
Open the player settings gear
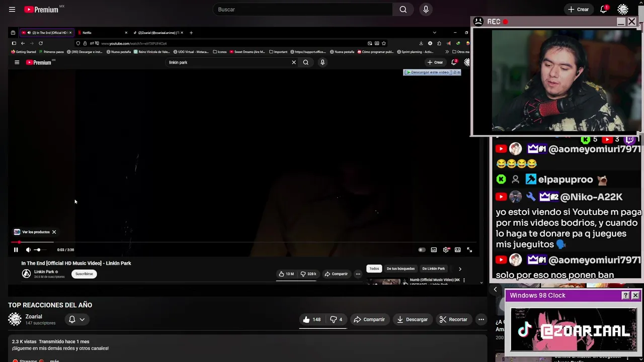446,250
